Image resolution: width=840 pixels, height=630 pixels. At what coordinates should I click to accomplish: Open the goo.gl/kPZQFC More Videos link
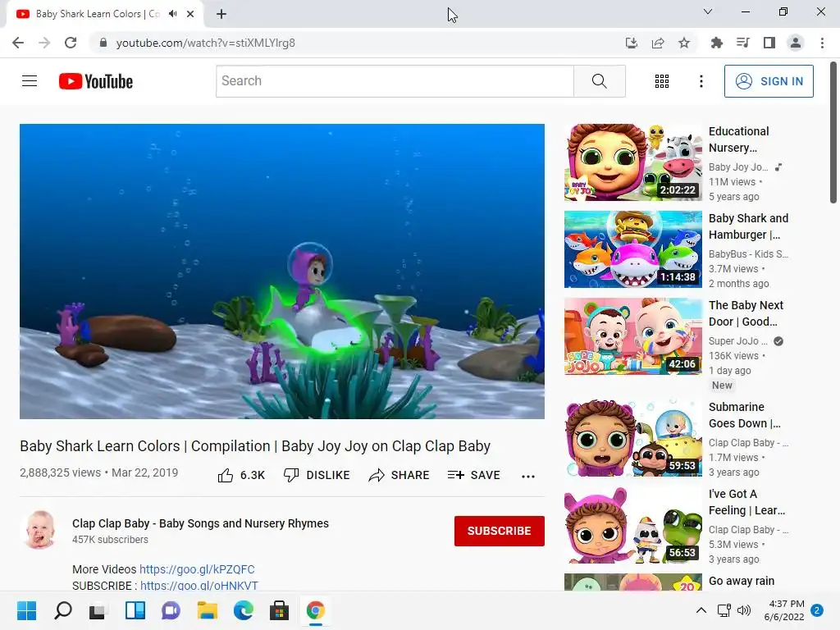[x=197, y=569]
